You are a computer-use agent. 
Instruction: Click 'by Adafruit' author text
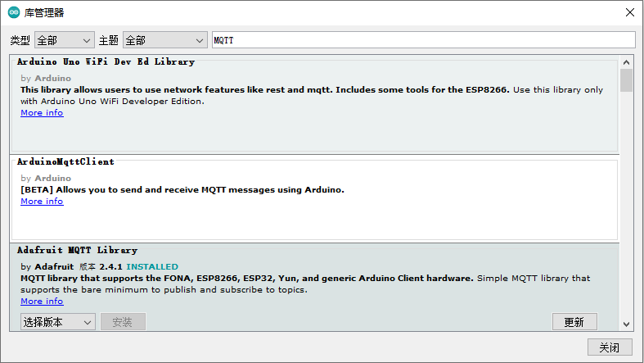click(47, 267)
